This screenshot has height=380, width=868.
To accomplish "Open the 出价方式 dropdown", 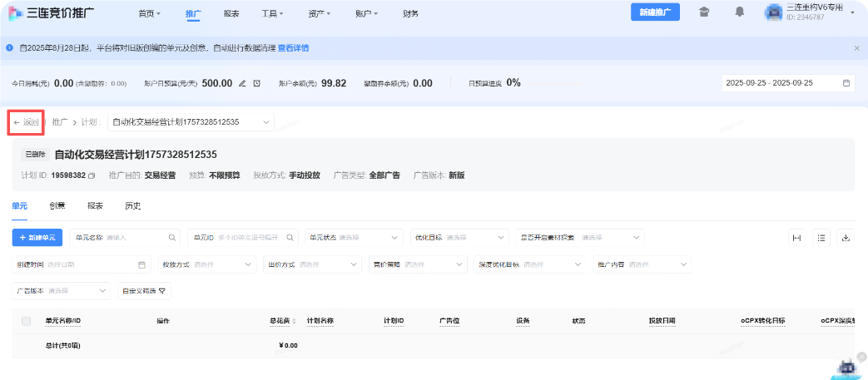I will pyautogui.click(x=312, y=264).
